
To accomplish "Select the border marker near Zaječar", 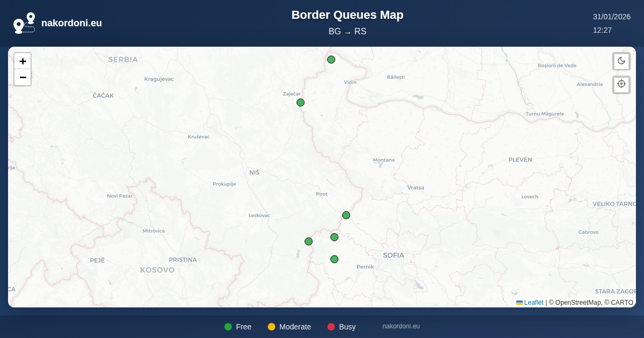I will (301, 102).
